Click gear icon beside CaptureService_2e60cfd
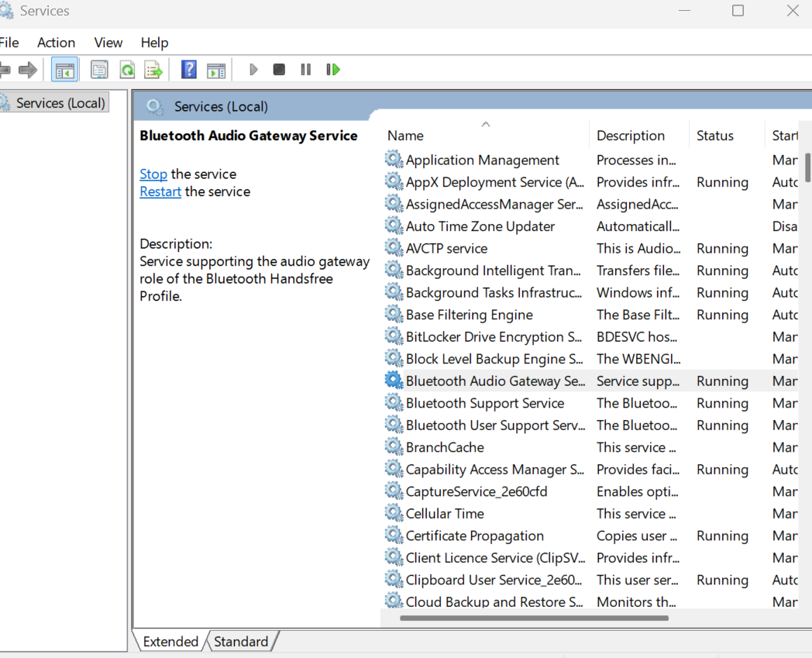Viewport: 812px width, 658px height. click(x=394, y=491)
